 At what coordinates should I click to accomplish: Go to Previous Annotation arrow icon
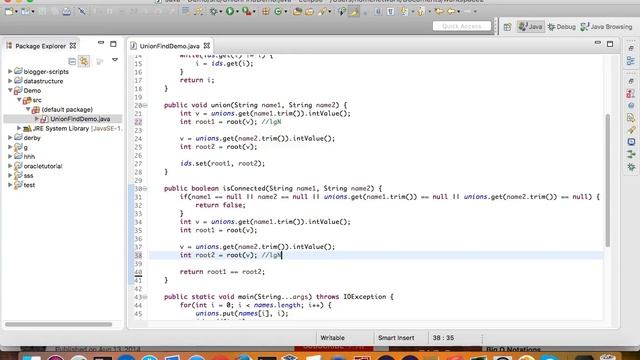(x=421, y=11)
